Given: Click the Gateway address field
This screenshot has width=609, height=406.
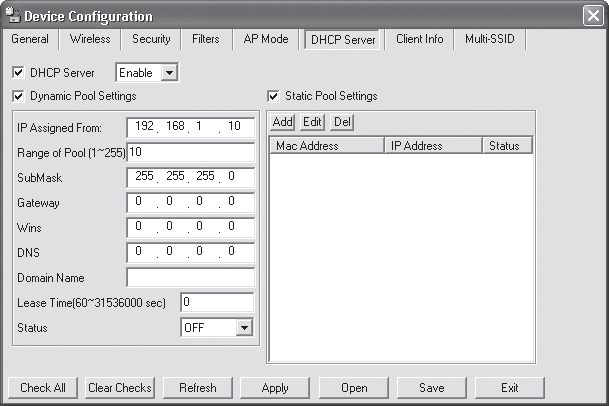Looking at the screenshot, I should 191,202.
